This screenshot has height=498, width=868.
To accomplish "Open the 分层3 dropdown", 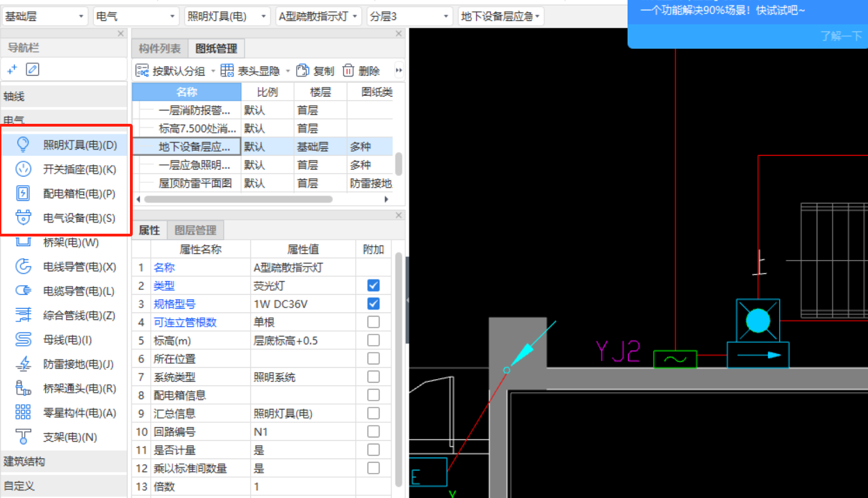I will tap(410, 16).
